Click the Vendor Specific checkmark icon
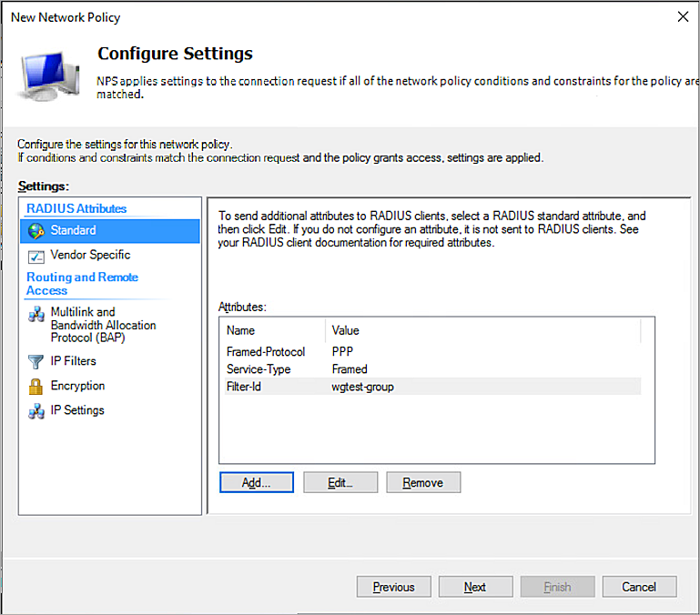Viewport: 700px width, 615px height. [36, 256]
